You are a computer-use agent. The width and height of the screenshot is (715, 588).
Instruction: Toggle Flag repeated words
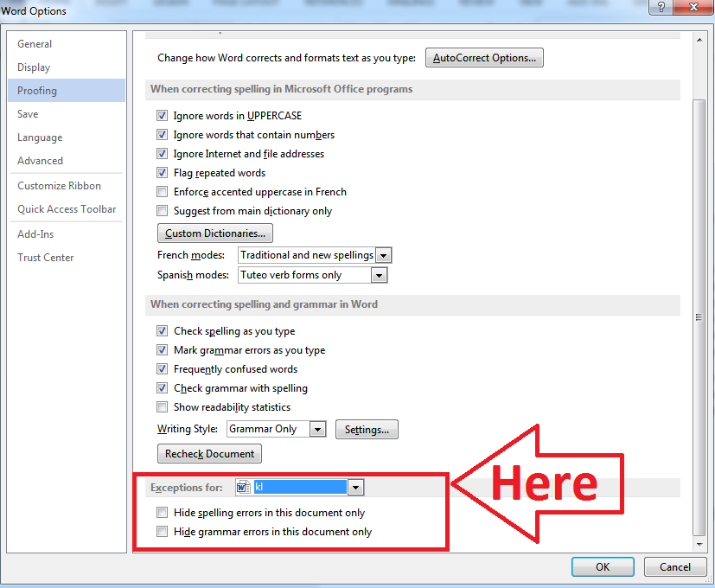(x=162, y=172)
